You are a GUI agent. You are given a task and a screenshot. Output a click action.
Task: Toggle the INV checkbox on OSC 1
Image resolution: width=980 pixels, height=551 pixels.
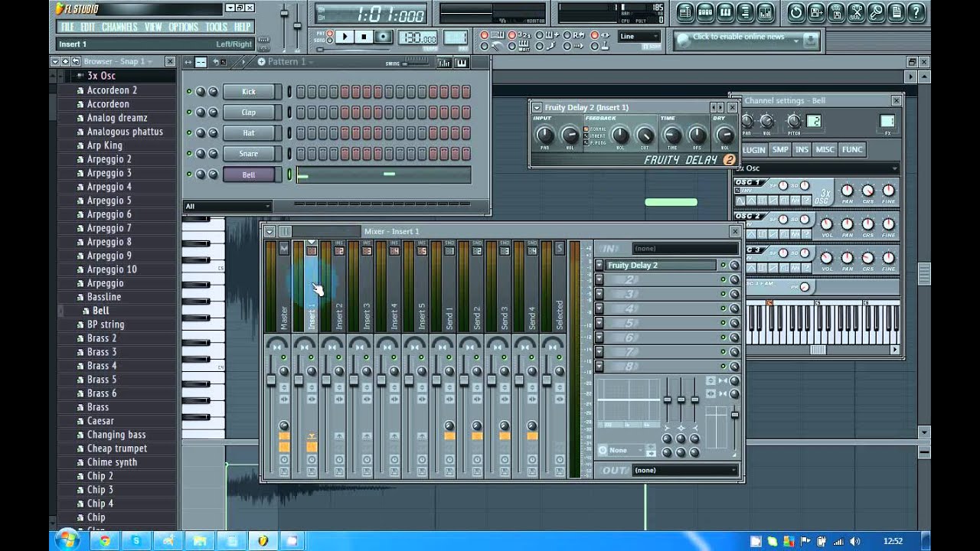[738, 190]
